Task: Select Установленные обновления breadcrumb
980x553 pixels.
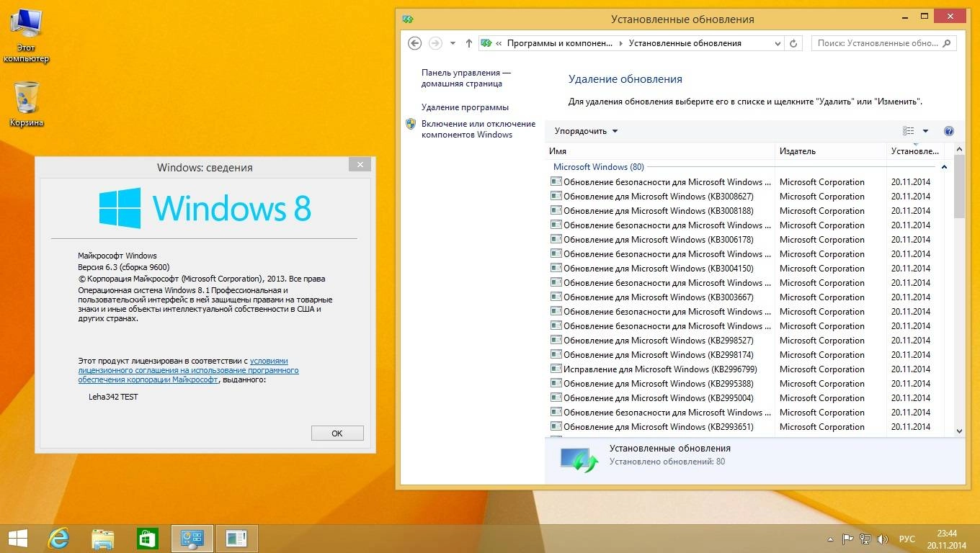Action: point(685,43)
